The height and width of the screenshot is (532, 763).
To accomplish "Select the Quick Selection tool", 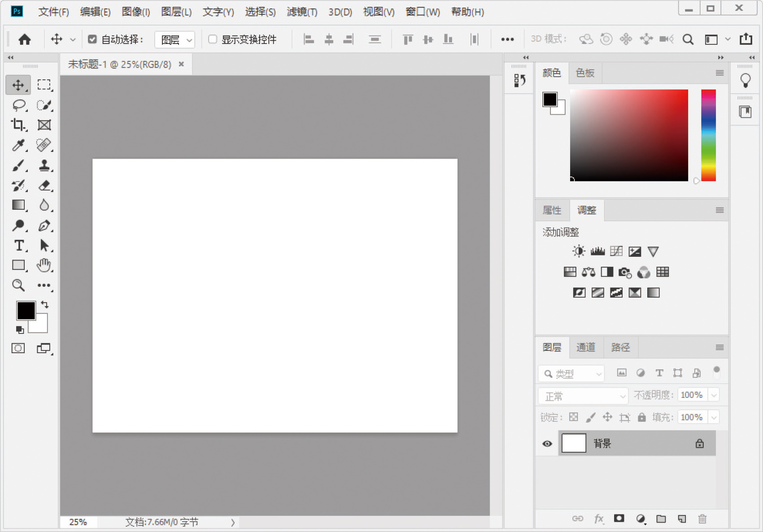I will point(44,105).
